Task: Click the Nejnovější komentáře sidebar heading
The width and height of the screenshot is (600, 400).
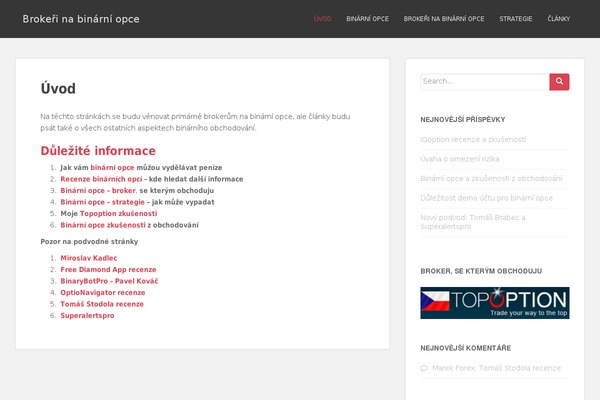Action: pyautogui.click(x=466, y=348)
